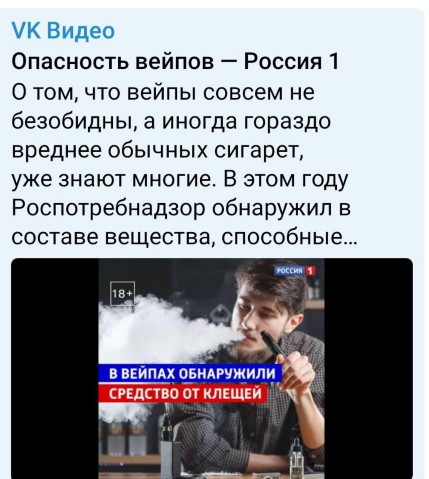Click the 18+ age rating badge
The image size is (429, 479).
click(122, 294)
